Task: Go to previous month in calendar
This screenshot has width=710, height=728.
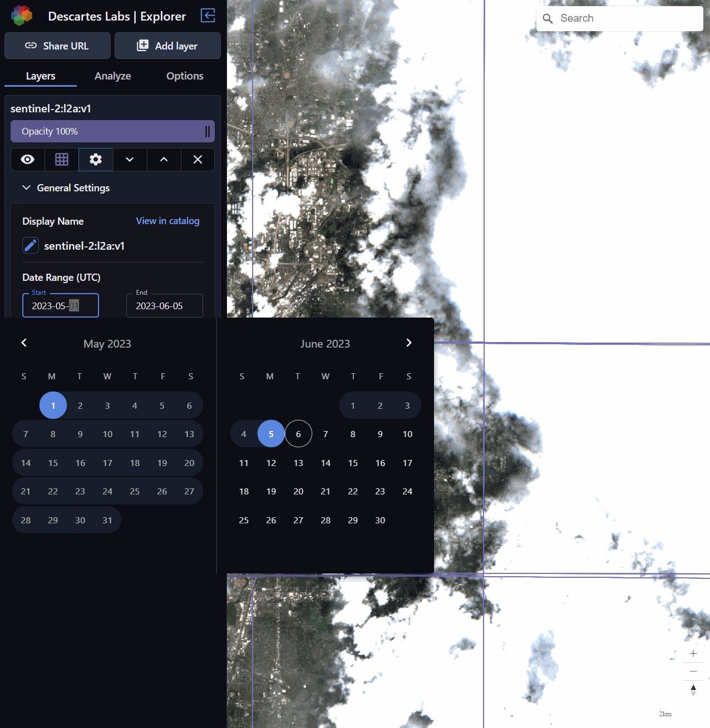Action: 24,343
